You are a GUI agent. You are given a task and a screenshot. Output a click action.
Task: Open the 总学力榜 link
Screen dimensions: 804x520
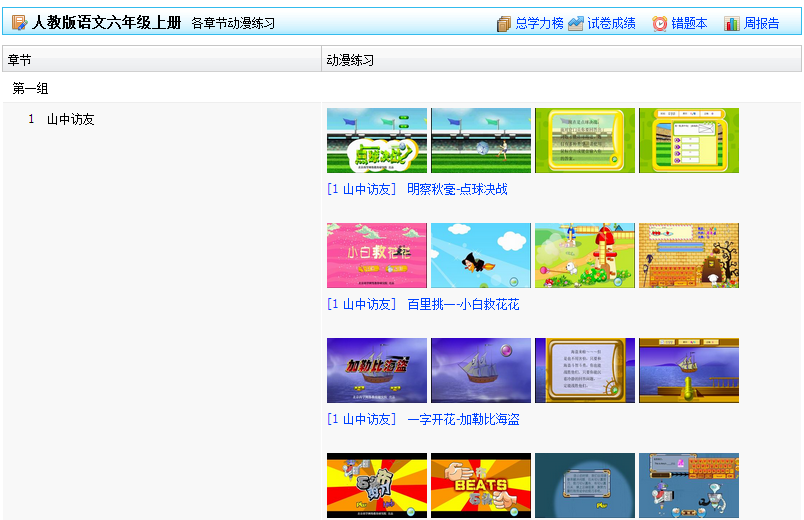pos(539,24)
